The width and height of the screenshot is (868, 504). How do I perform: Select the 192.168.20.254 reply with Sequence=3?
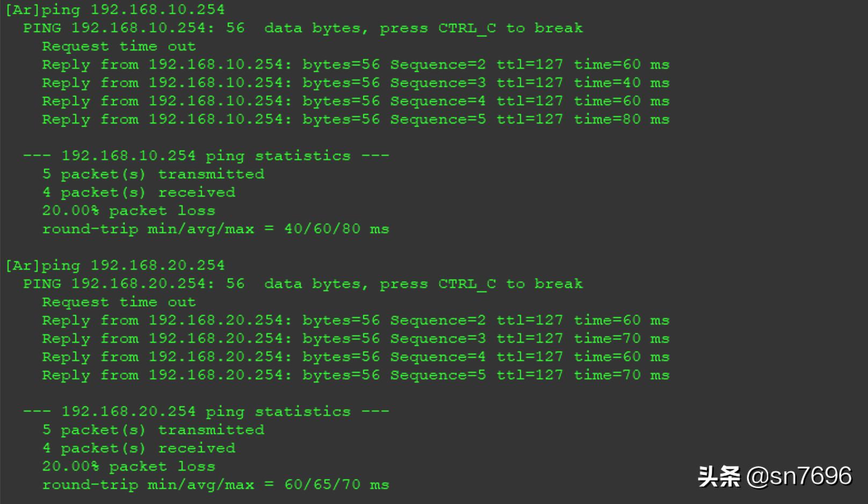pos(356,339)
